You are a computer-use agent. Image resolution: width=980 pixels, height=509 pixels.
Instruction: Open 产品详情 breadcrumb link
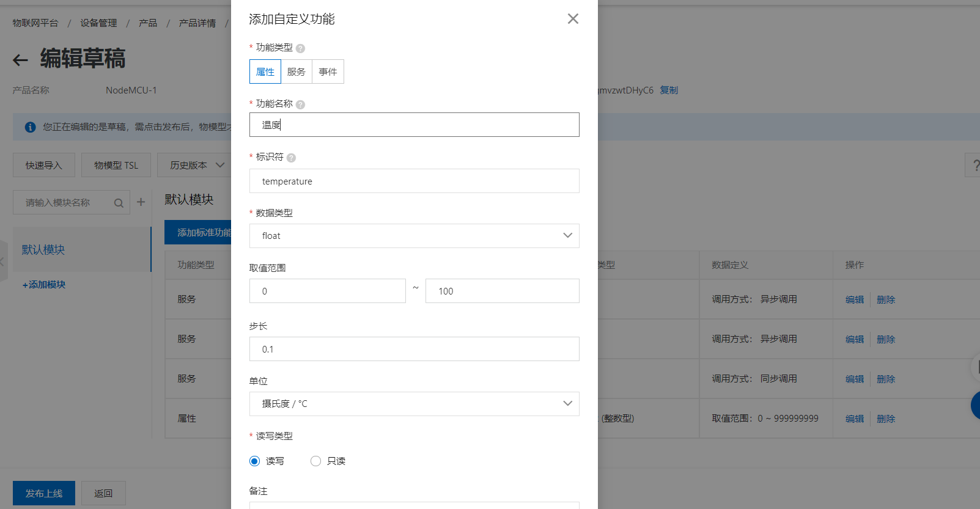(x=197, y=23)
